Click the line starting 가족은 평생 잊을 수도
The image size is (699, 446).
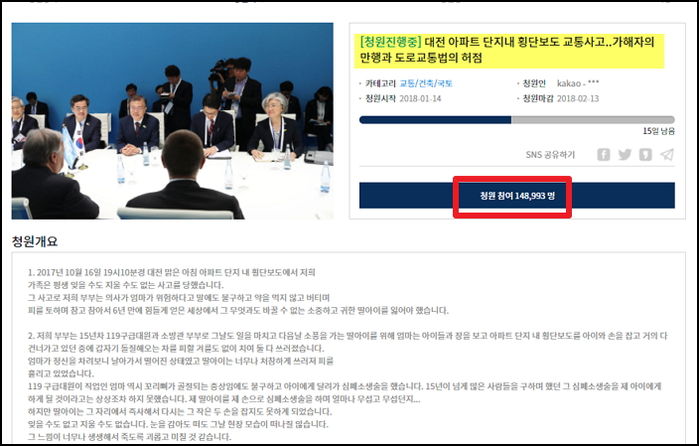(x=126, y=285)
